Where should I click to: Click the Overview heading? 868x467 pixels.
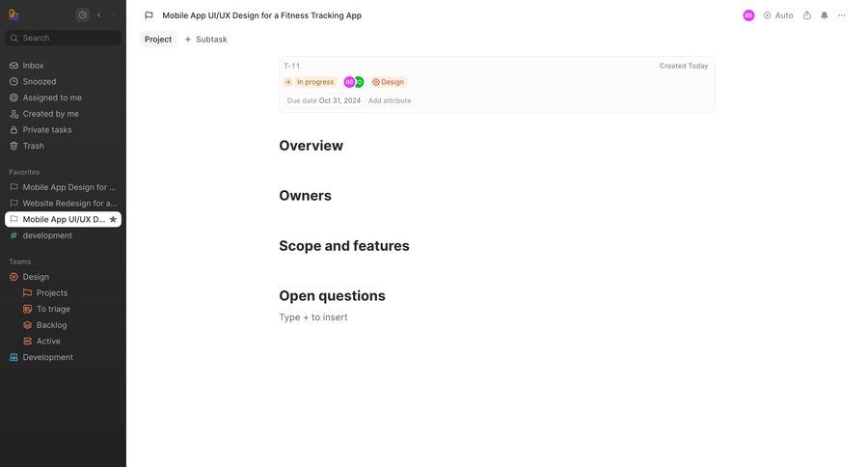click(312, 146)
